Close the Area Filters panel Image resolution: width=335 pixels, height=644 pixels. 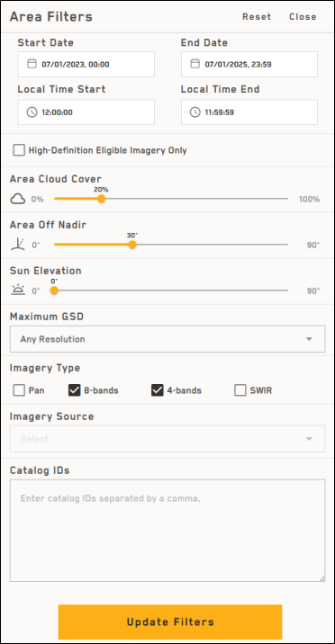coord(303,17)
